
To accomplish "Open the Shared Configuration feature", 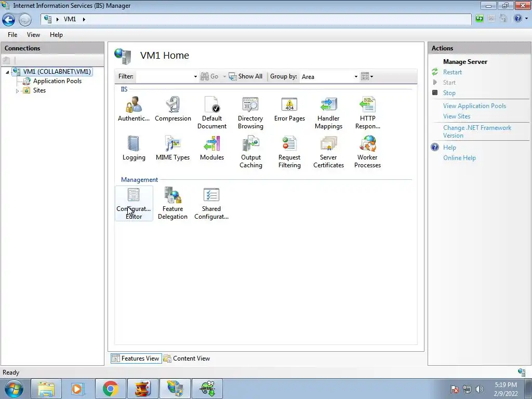I will 211,204.
